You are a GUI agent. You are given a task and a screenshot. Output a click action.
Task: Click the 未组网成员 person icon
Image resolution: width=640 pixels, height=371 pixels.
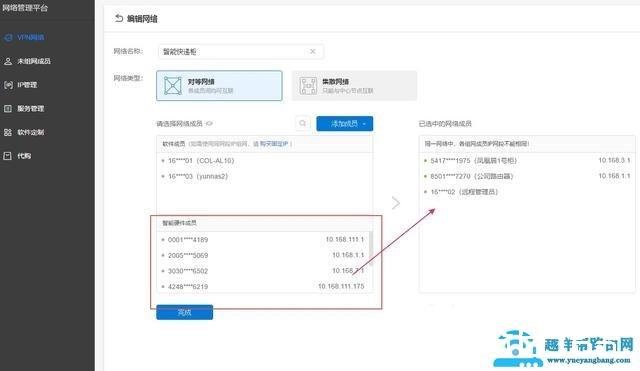pyautogui.click(x=8, y=61)
